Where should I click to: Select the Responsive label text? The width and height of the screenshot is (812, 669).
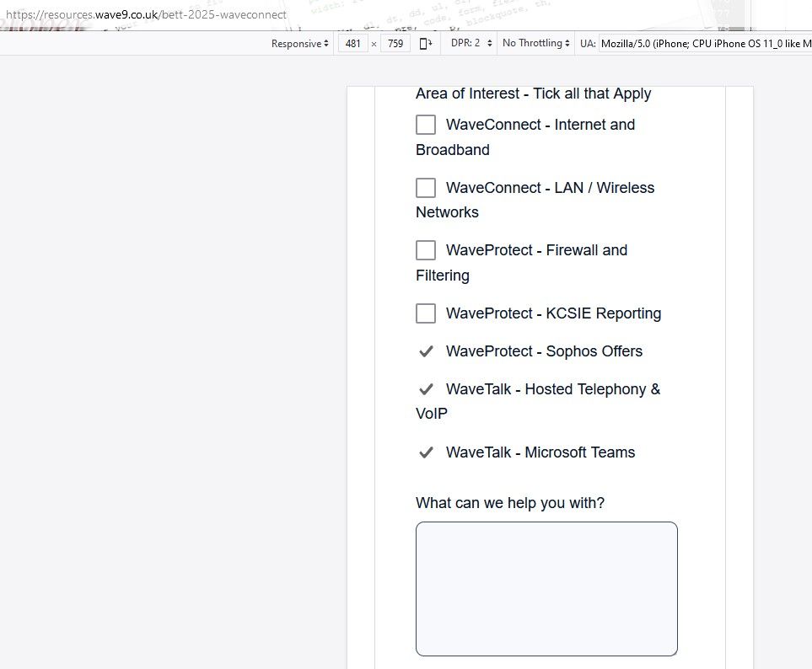point(293,43)
